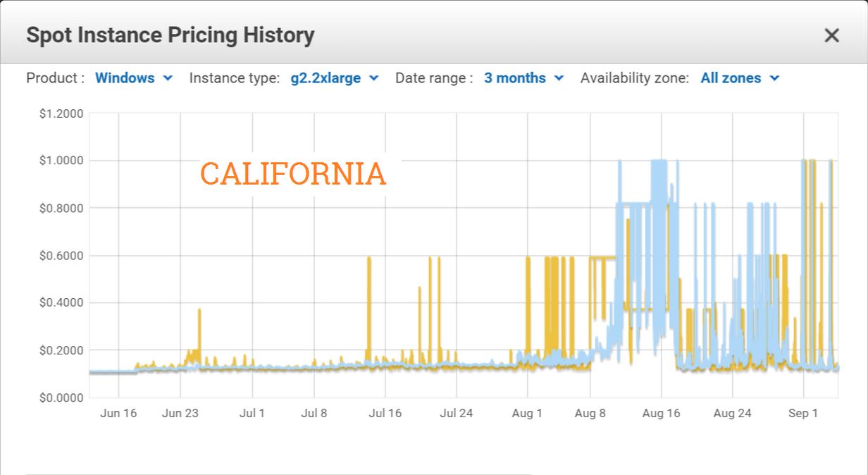Expand the Instance type g2.2xlarge dropdown
The height and width of the screenshot is (475, 868).
pos(334,78)
